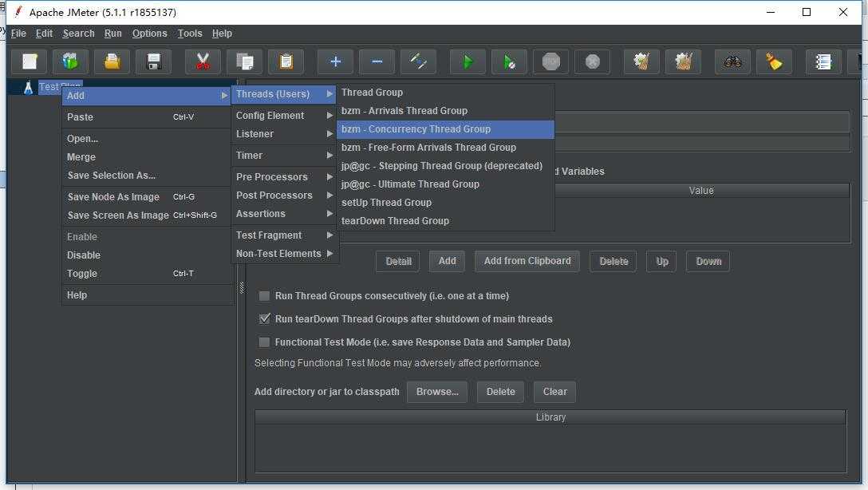This screenshot has height=490, width=868.
Task: Click the New test plan toolbar icon
Action: pyautogui.click(x=30, y=61)
